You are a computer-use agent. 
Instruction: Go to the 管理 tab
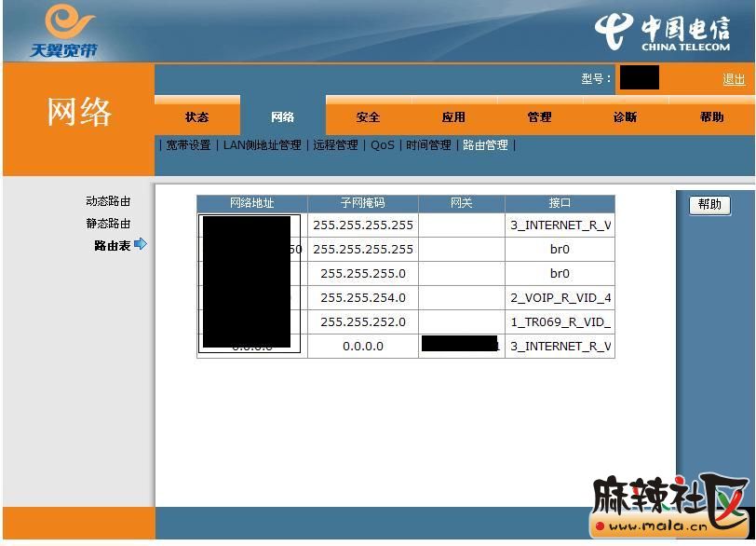[539, 117]
